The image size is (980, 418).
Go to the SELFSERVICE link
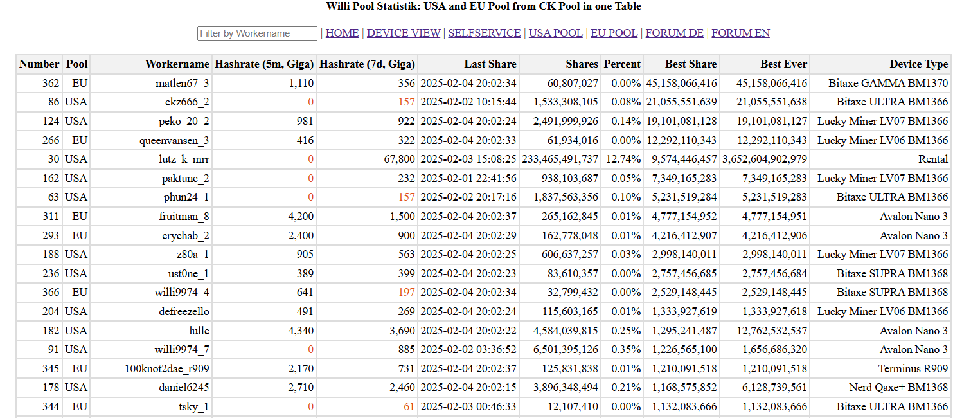(485, 33)
